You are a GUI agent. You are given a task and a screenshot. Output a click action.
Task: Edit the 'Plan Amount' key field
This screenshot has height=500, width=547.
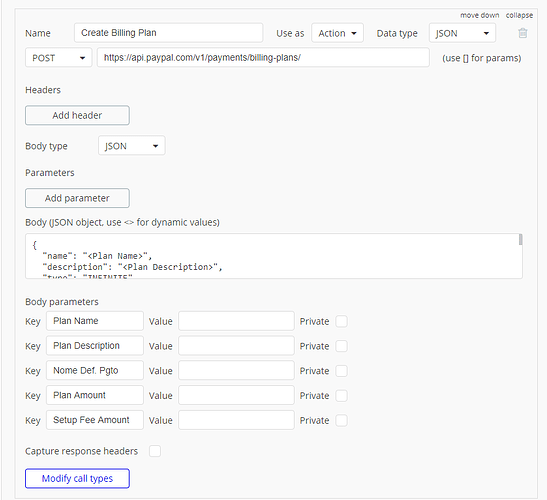[x=95, y=395]
